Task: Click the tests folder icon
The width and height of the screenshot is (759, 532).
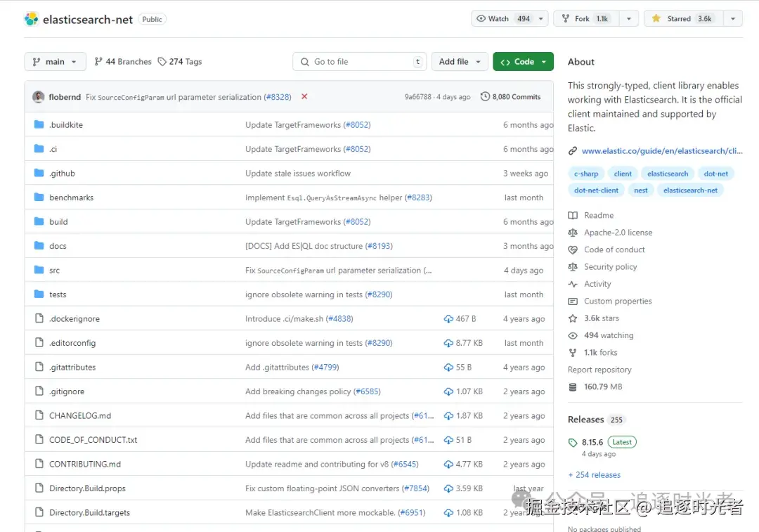Action: coord(39,294)
